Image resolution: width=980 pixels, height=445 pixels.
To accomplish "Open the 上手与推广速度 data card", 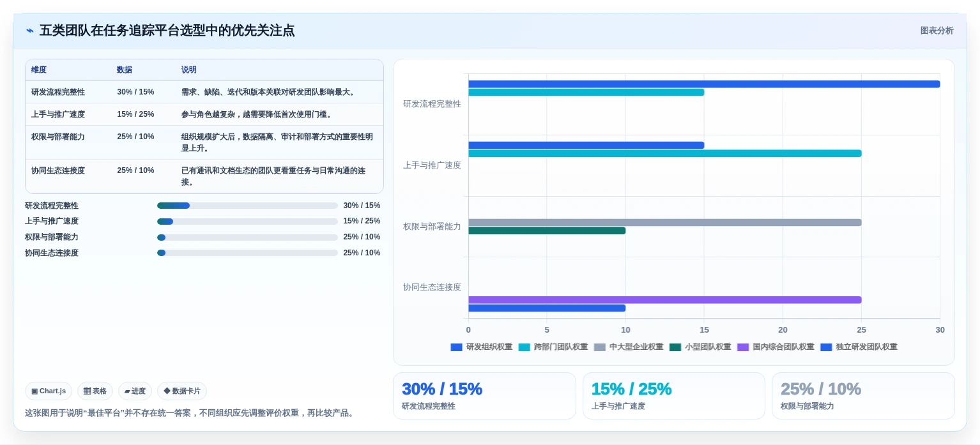I will coord(673,396).
